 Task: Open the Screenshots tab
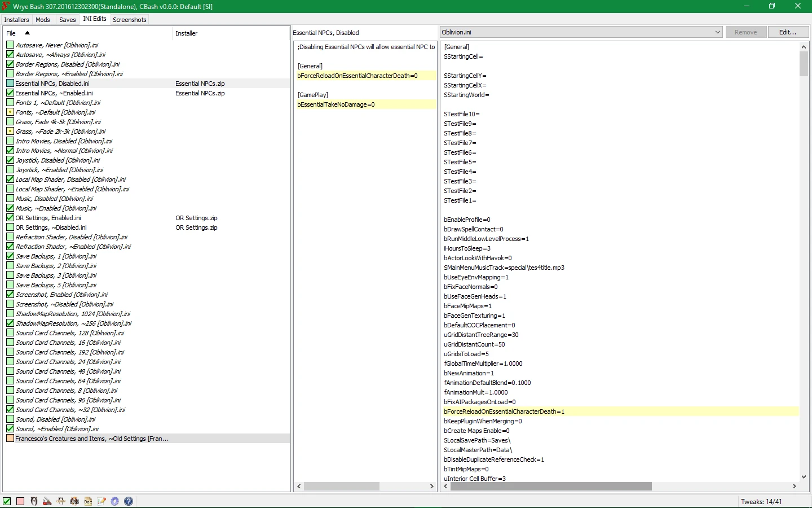(x=130, y=20)
